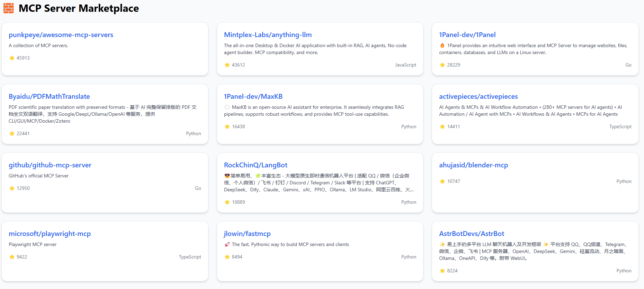This screenshot has width=644, height=289.
Task: Click the star count "43612"
Action: click(239, 65)
